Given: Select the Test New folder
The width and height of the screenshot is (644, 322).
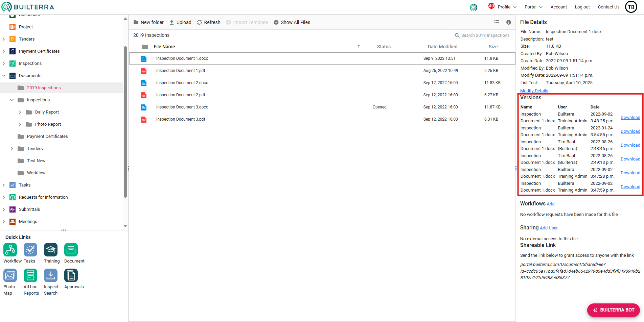Looking at the screenshot, I should coord(36,161).
